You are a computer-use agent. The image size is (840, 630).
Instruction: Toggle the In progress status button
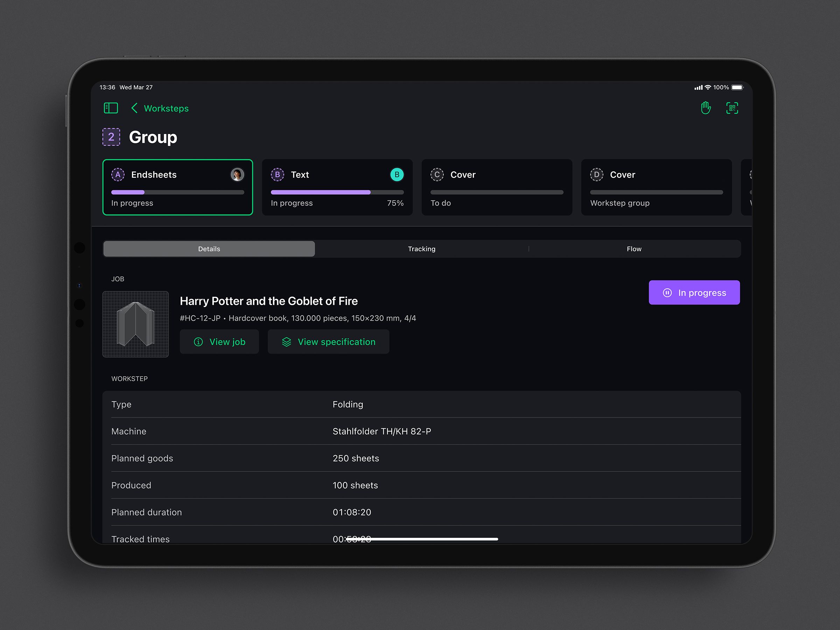pos(694,292)
